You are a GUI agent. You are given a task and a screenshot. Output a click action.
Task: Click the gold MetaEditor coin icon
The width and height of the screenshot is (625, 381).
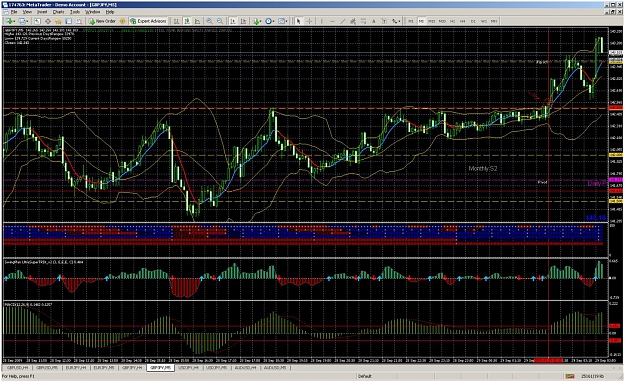[x=123, y=21]
